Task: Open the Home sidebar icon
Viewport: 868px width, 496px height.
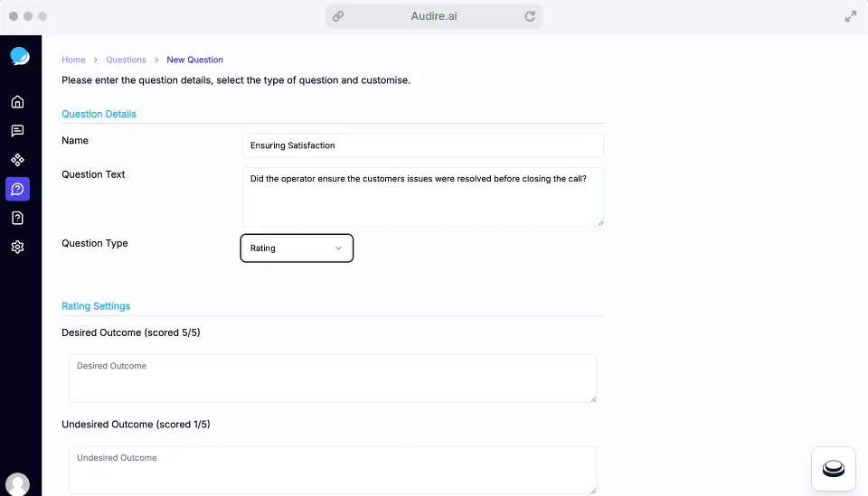Action: [18, 102]
